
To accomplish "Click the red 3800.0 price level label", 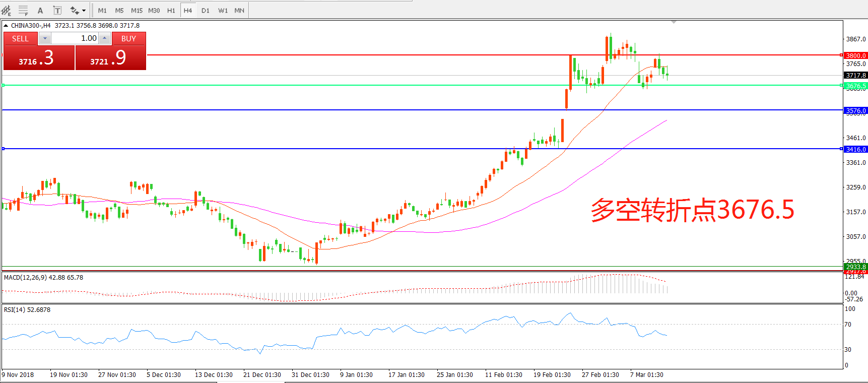I will pos(855,55).
